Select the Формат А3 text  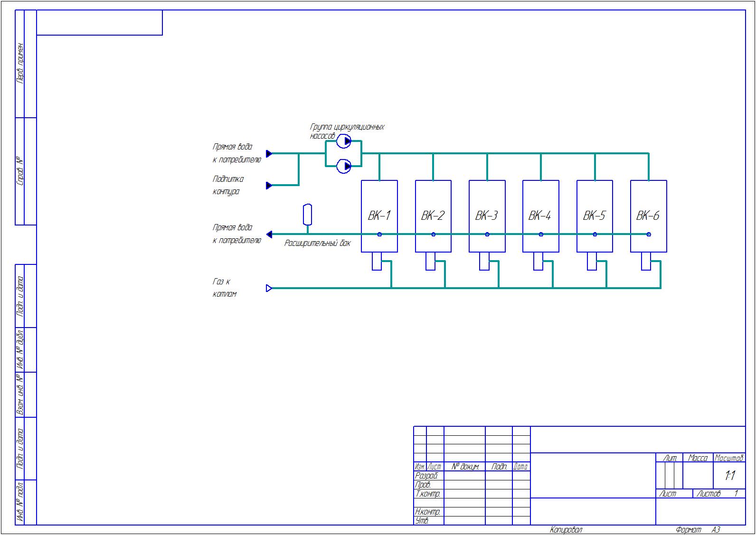(698, 530)
